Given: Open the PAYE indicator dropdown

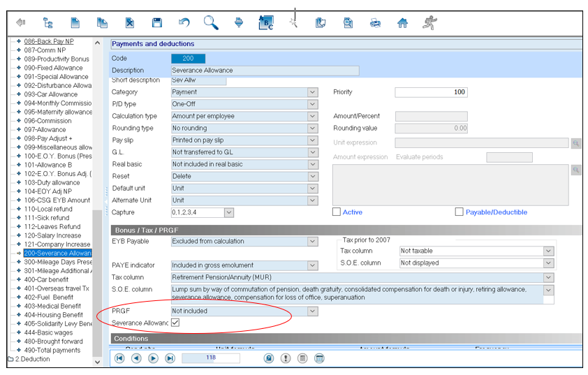Looking at the screenshot, I should (x=312, y=265).
